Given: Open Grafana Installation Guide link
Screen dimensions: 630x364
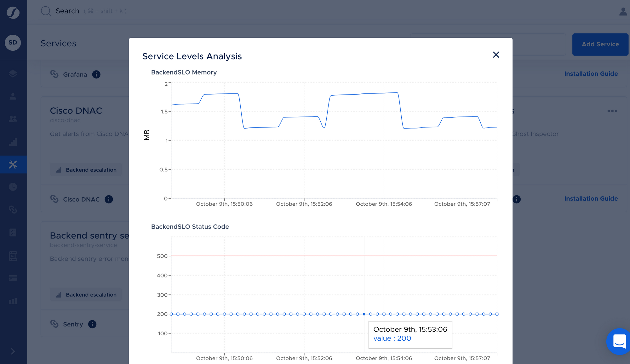Looking at the screenshot, I should [591, 74].
